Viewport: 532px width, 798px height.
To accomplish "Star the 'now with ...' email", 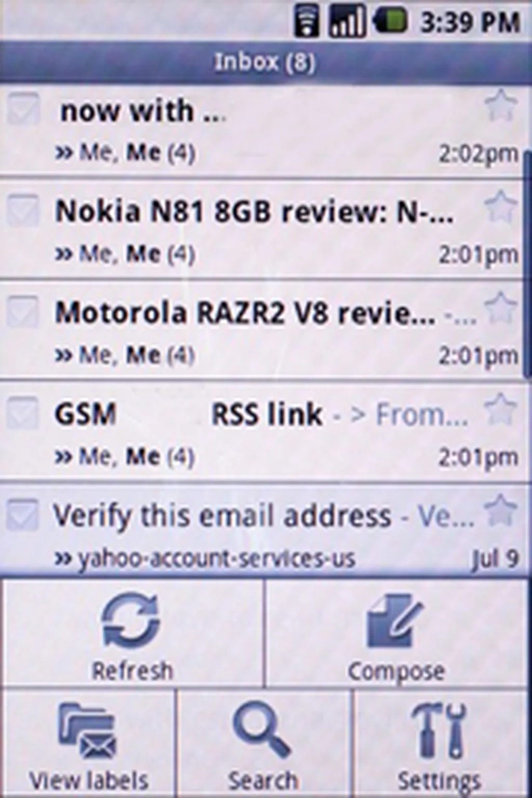I will point(500,105).
